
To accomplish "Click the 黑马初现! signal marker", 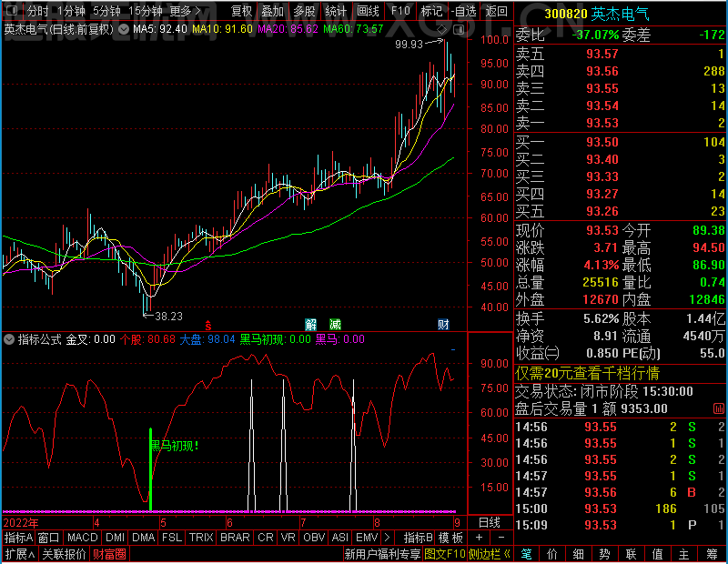I will [175, 446].
